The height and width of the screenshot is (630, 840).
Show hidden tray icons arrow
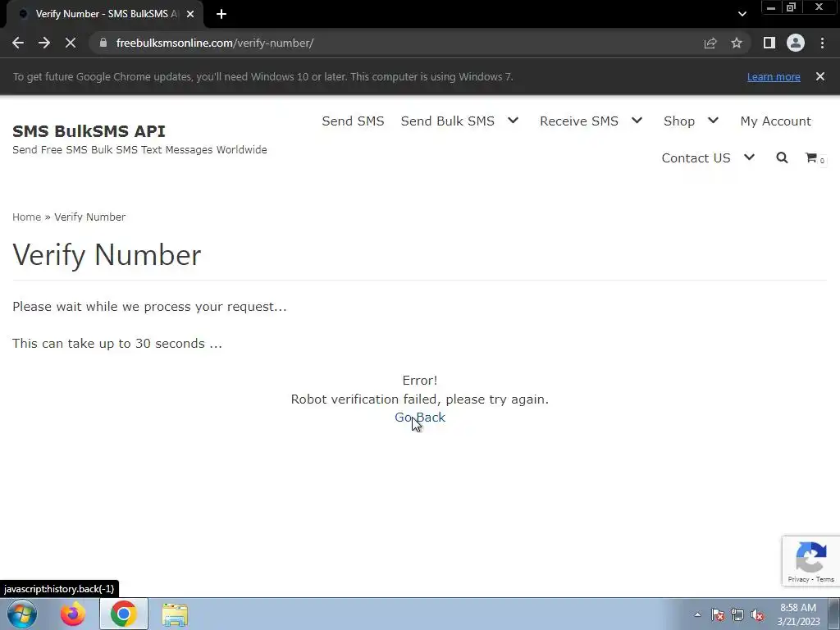697,614
